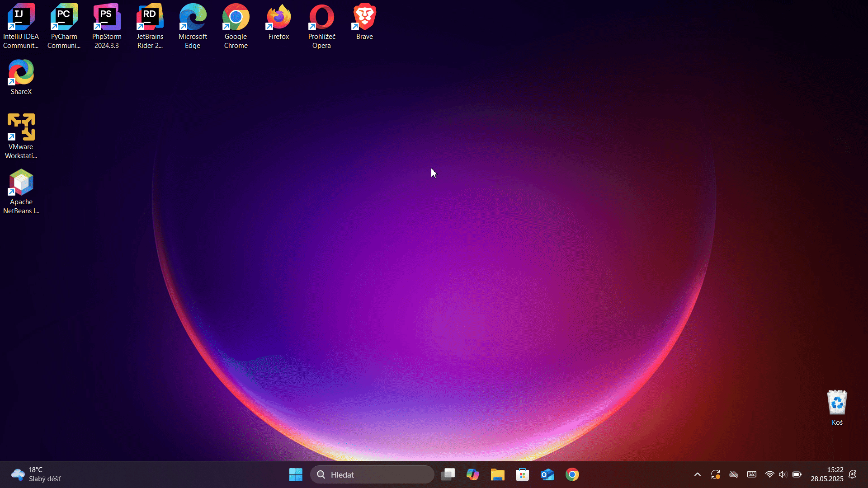Open the Brave browser shortcut
The width and height of the screenshot is (868, 488).
(363, 16)
